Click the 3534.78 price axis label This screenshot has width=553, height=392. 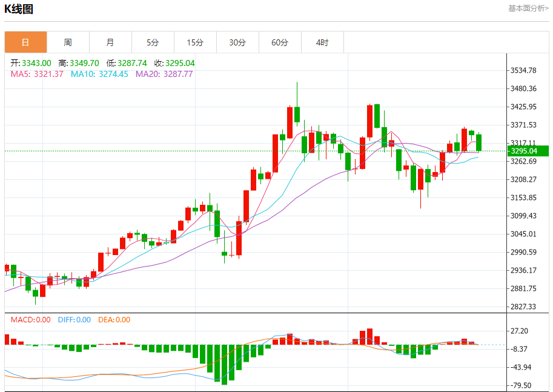[x=524, y=70]
